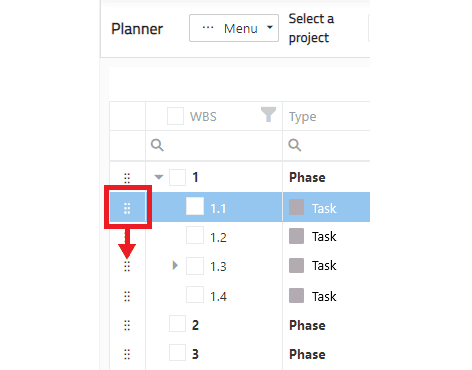Click the drag handle for row 1.4
Viewport: 472px width, 370px height.
click(x=127, y=296)
